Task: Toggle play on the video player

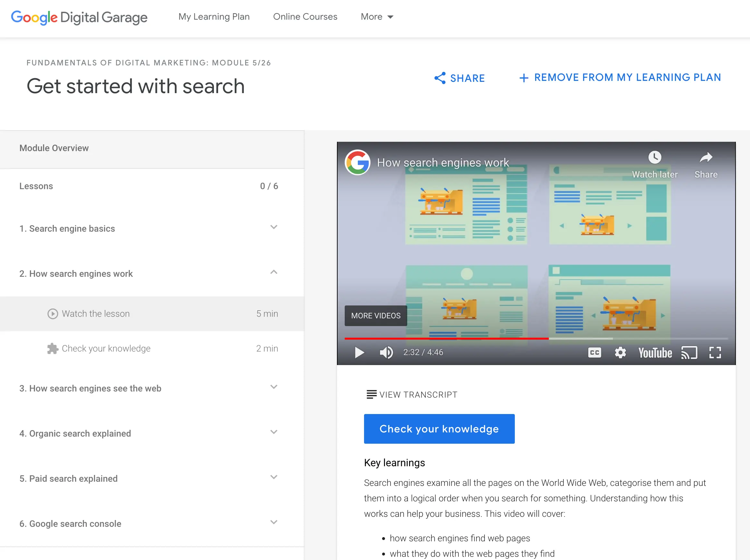Action: [360, 352]
